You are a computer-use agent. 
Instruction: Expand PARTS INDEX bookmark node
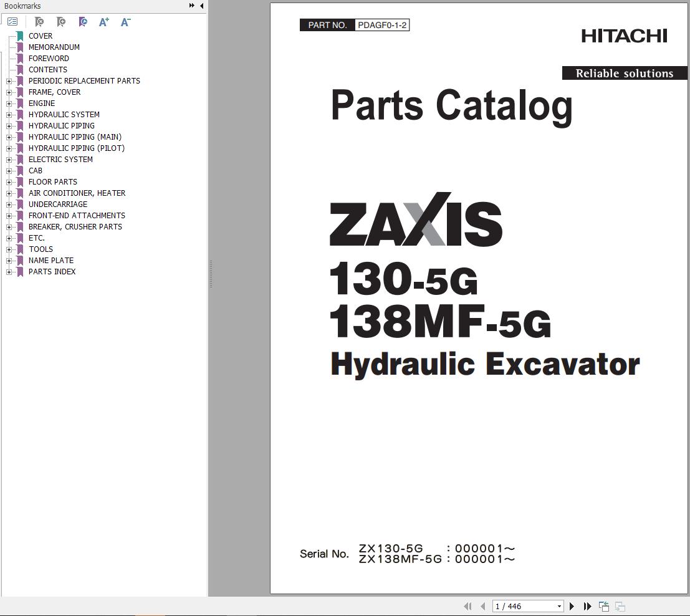[9, 272]
